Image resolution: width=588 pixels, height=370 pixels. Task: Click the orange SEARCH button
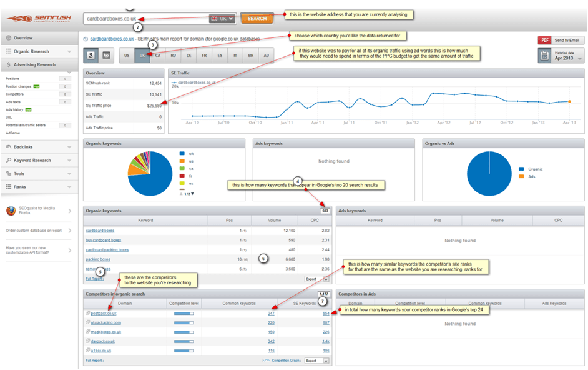pyautogui.click(x=257, y=18)
